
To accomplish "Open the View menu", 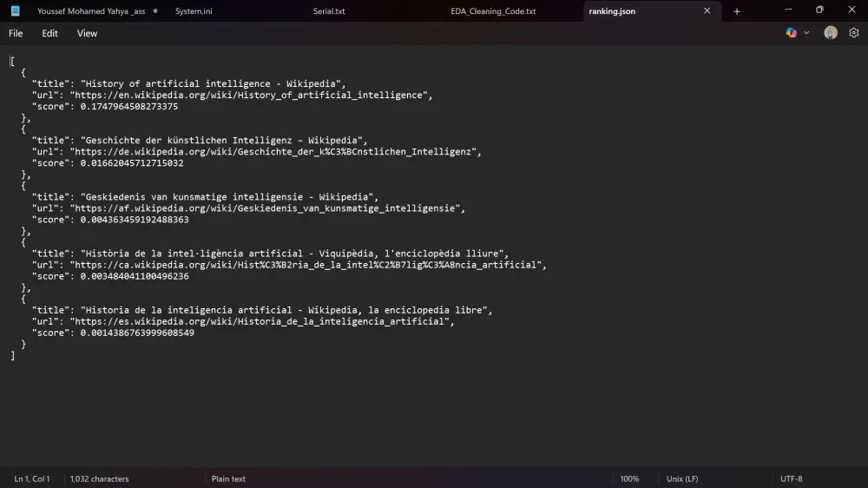I will (x=87, y=33).
